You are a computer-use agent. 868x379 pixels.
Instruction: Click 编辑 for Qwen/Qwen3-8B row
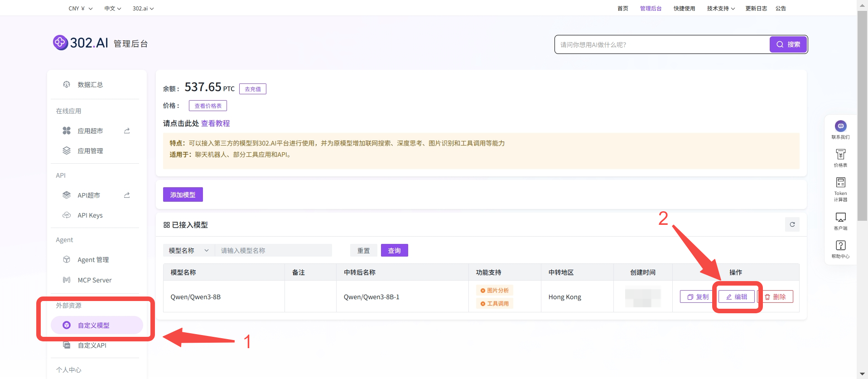click(x=736, y=296)
